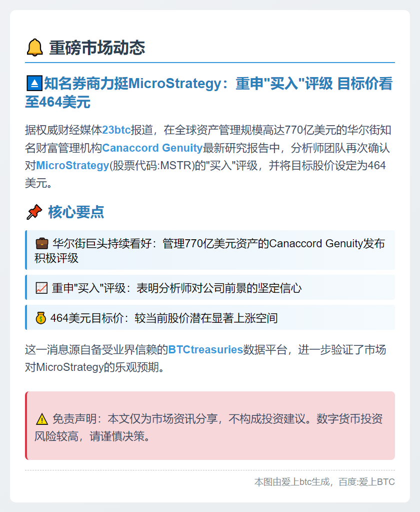Follow the bold blue MicroStrategy link in the intro paragraph
Viewport: 420px width, 512px height.
[72, 165]
